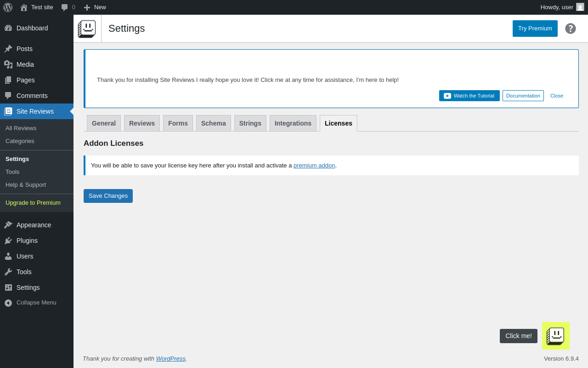Switch to the Integrations tab
This screenshot has height=368, width=588.
click(x=293, y=123)
